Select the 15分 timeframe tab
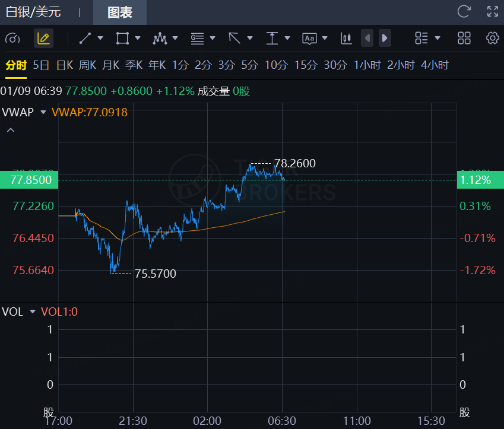The image size is (504, 429). pyautogui.click(x=305, y=65)
